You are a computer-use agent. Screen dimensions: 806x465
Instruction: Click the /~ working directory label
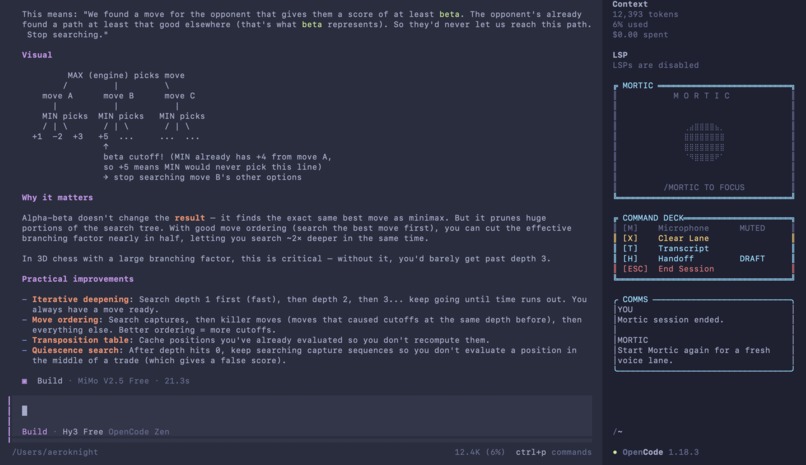point(617,432)
